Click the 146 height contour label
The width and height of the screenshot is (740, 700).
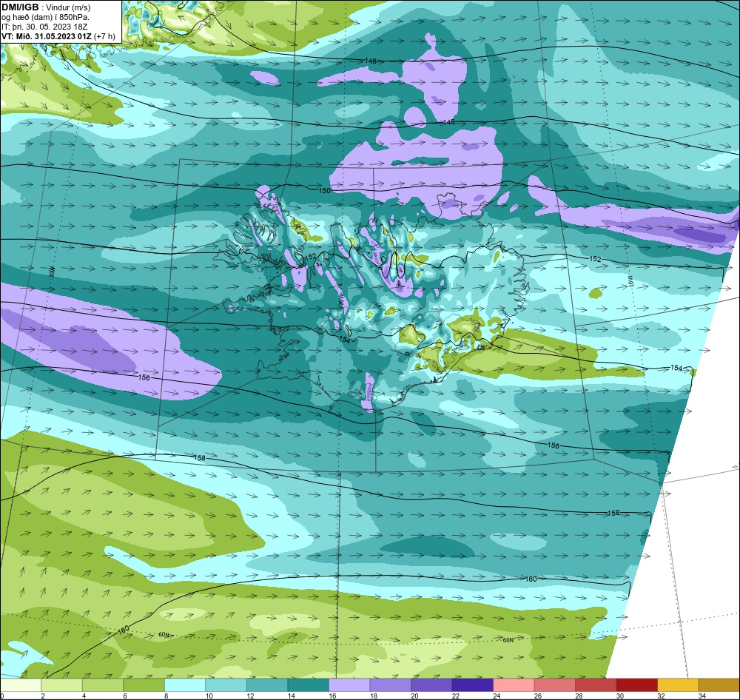tap(371, 61)
